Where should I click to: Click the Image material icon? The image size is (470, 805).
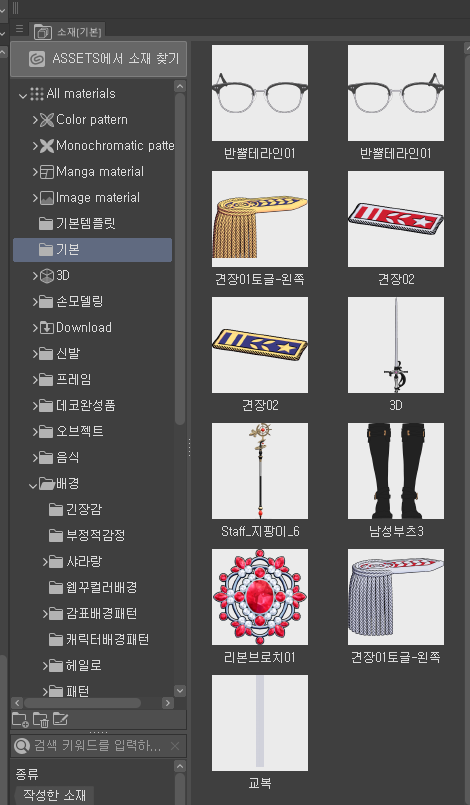pos(47,198)
